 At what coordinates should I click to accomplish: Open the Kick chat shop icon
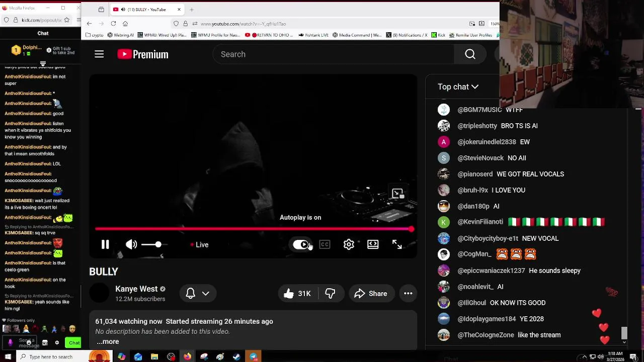[45, 342]
